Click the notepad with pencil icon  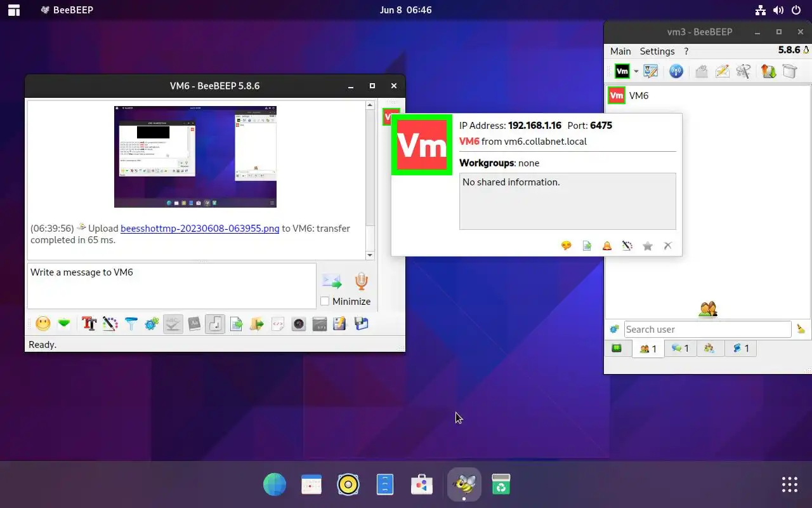pos(340,324)
